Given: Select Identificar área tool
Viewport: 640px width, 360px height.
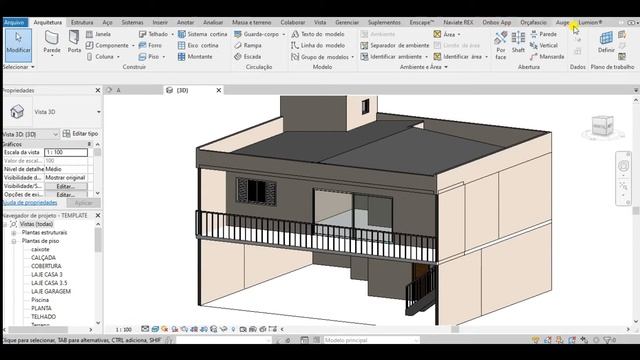Looking at the screenshot, I should [x=458, y=57].
